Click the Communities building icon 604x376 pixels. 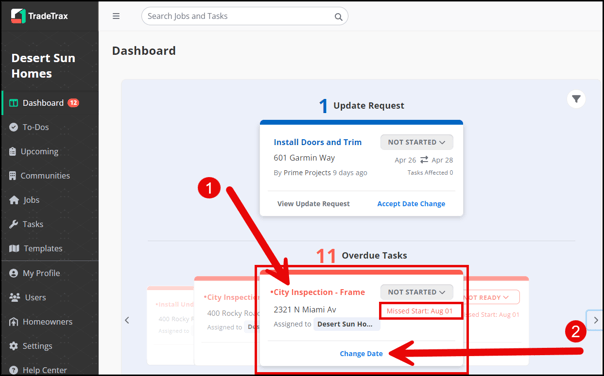pos(13,176)
